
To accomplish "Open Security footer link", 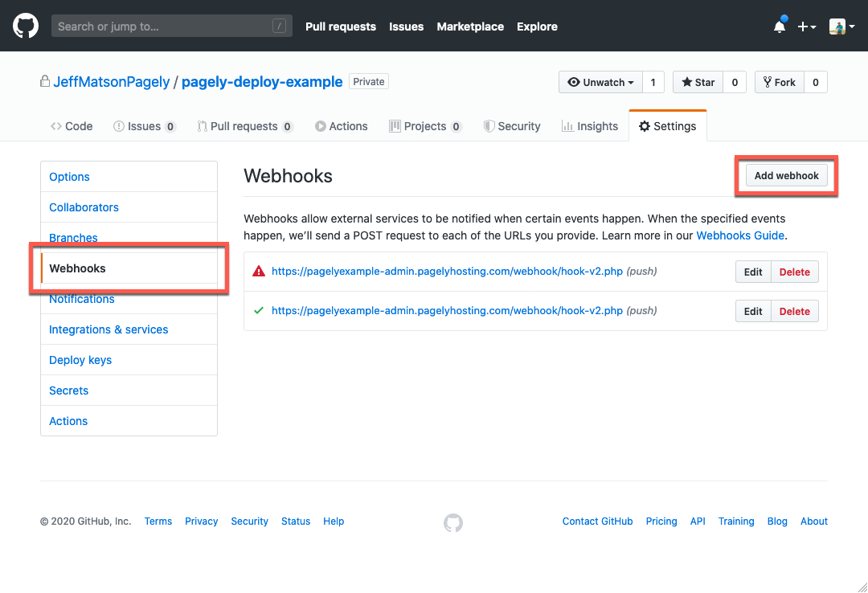I will click(250, 521).
